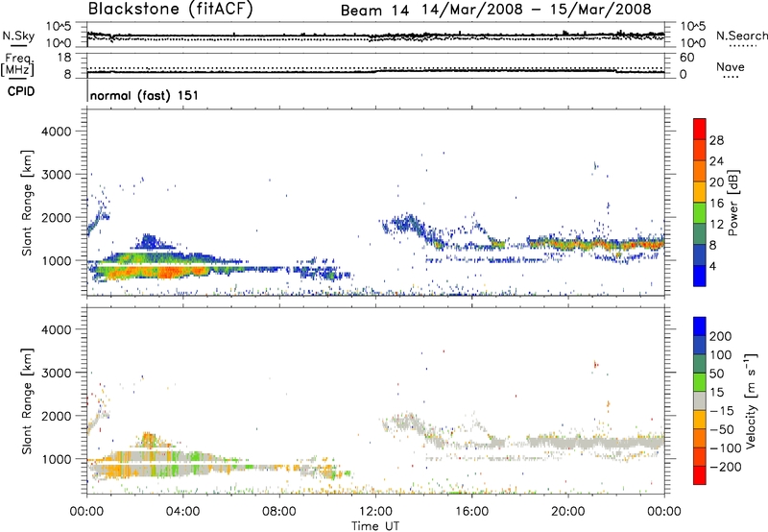The image size is (768, 532).
Task: Click the noise trace panel at top
Action: pos(375,35)
